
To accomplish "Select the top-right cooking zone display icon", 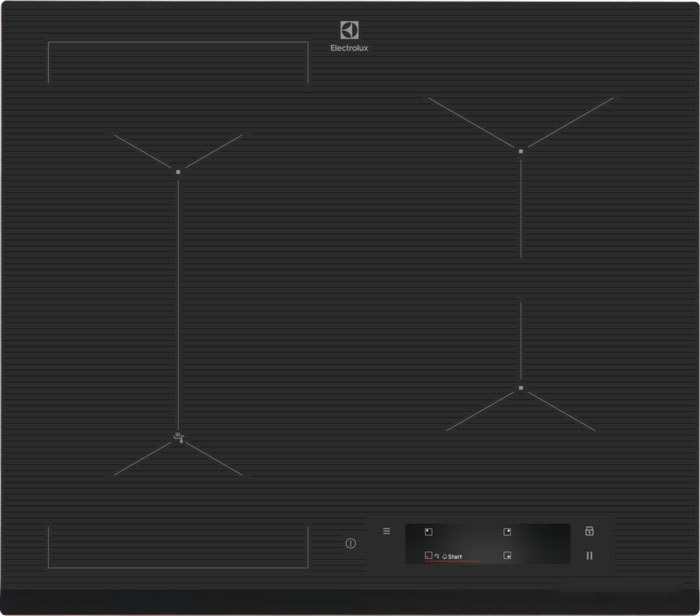I will click(x=508, y=532).
